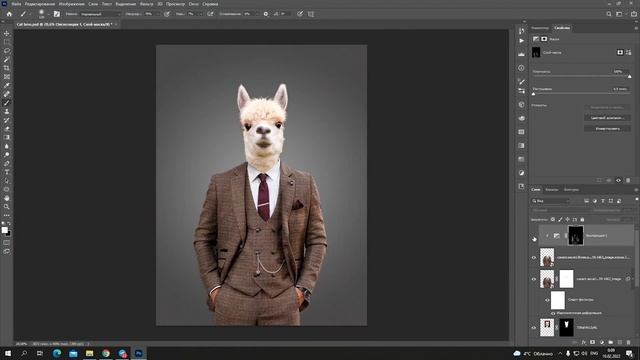Select the Horizontal Type tool
The width and height of the screenshot is (640, 360).
(x=7, y=172)
